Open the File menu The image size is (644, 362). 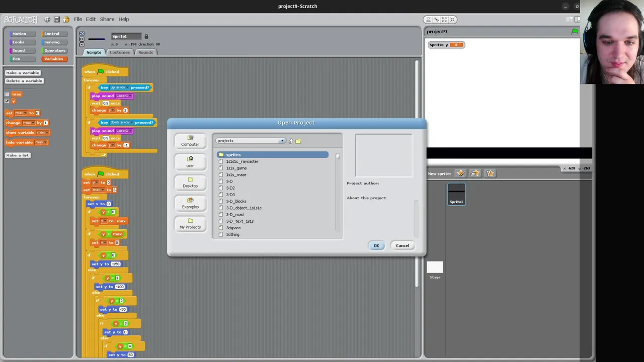[78, 19]
